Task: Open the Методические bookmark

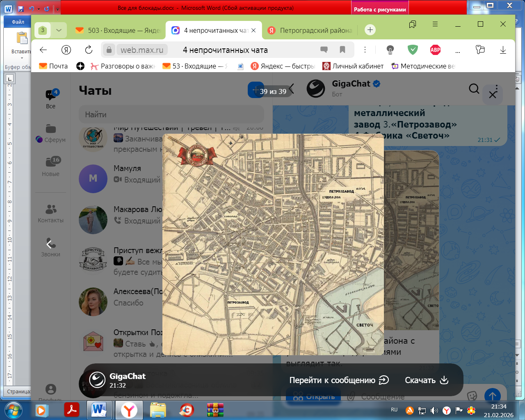Action: coord(423,66)
